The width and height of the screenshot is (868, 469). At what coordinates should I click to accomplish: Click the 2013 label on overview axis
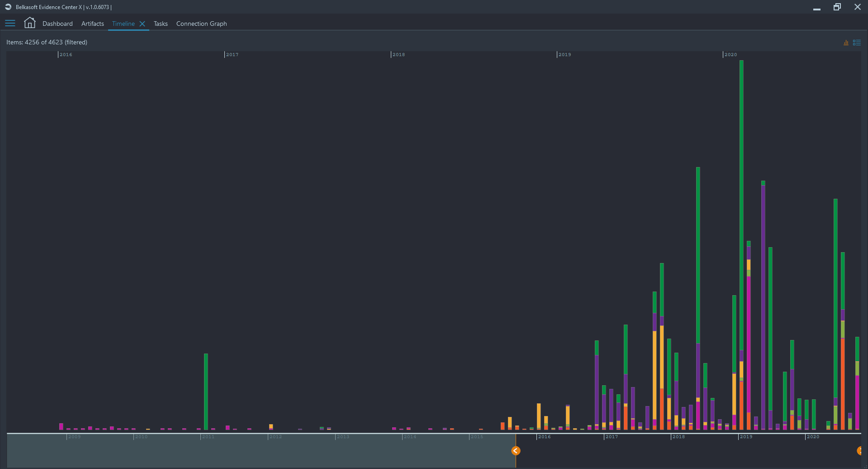[x=343, y=437]
